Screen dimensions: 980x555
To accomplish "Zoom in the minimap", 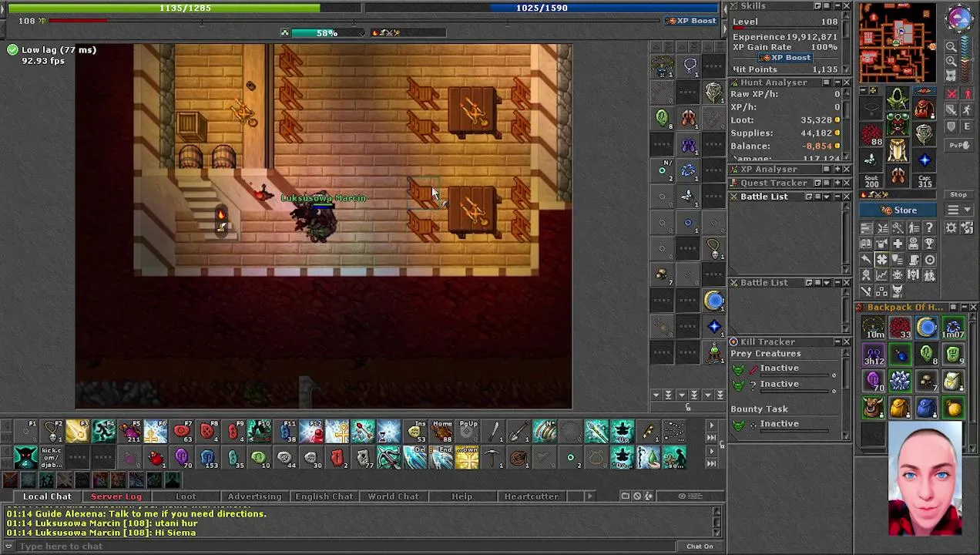I will pyautogui.click(x=951, y=61).
